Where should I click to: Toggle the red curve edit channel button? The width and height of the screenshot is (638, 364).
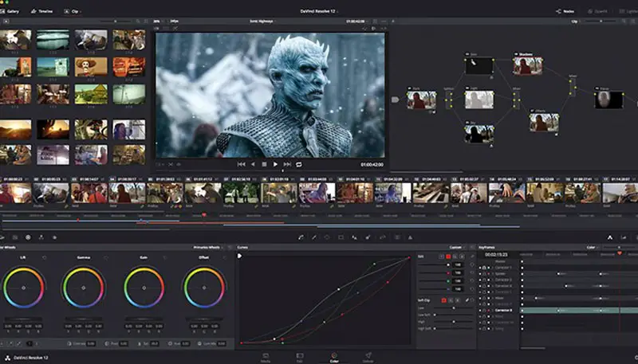(x=448, y=256)
